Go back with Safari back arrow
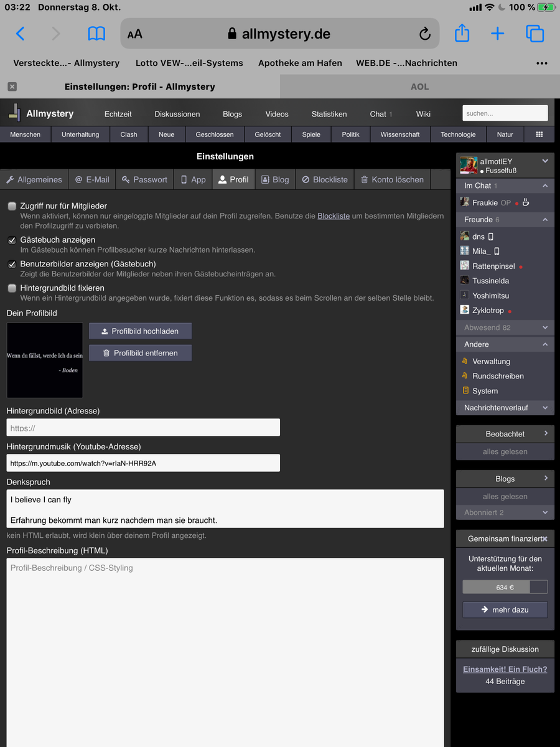The image size is (560, 747). (20, 34)
